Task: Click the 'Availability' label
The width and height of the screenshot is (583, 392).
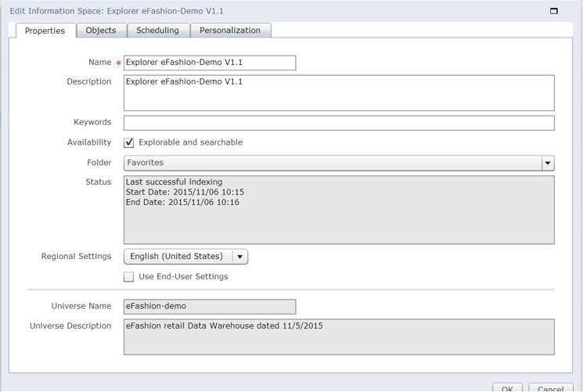Action: (89, 142)
